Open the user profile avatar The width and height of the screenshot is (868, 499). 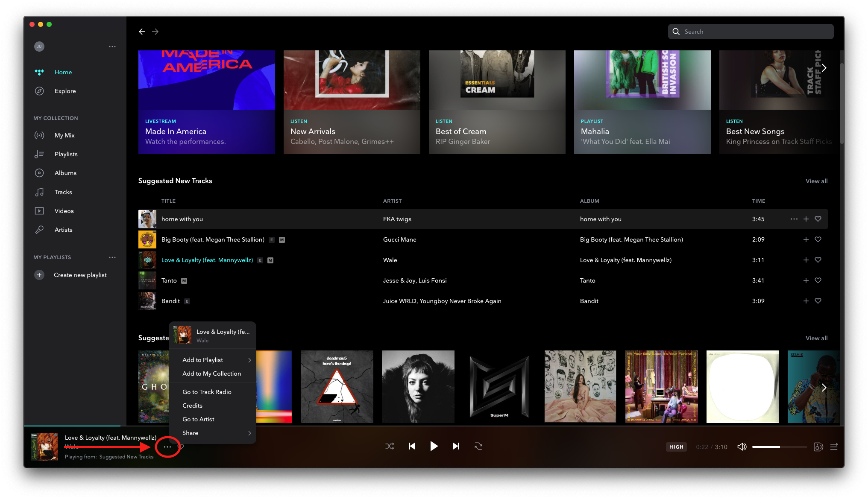tap(39, 47)
